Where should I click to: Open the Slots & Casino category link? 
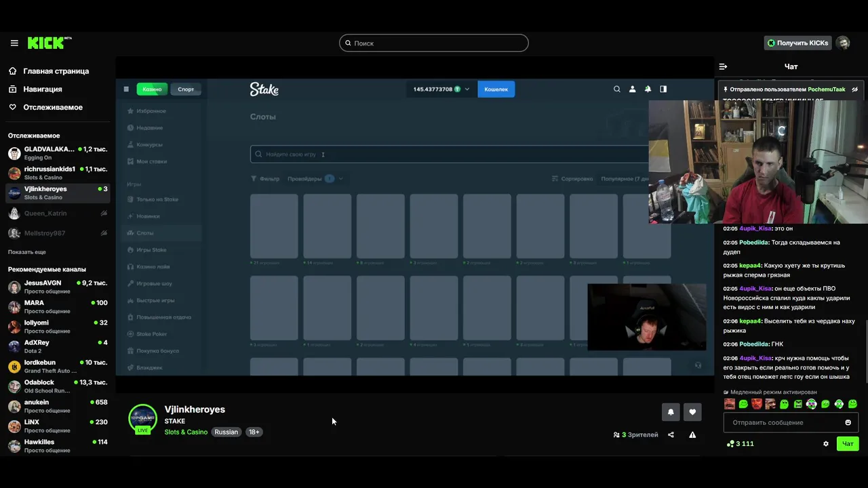tap(186, 432)
